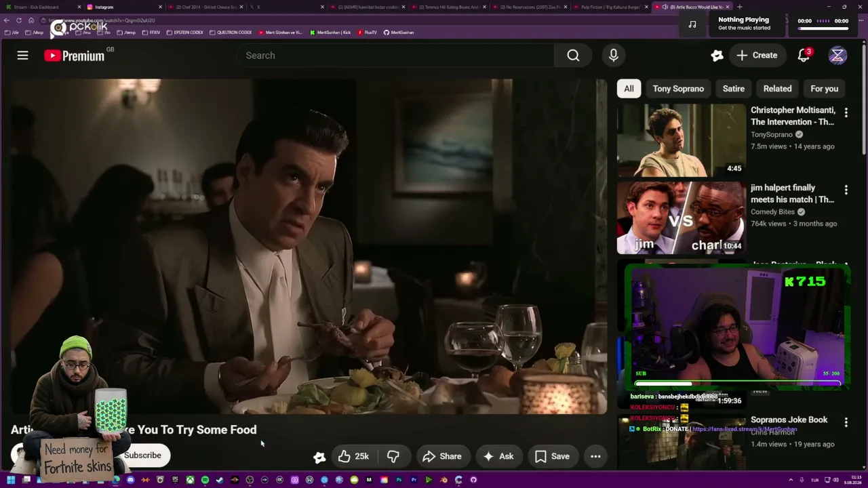This screenshot has height=488, width=868.
Task: Click the sparkle icon beside Create
Action: 717,56
